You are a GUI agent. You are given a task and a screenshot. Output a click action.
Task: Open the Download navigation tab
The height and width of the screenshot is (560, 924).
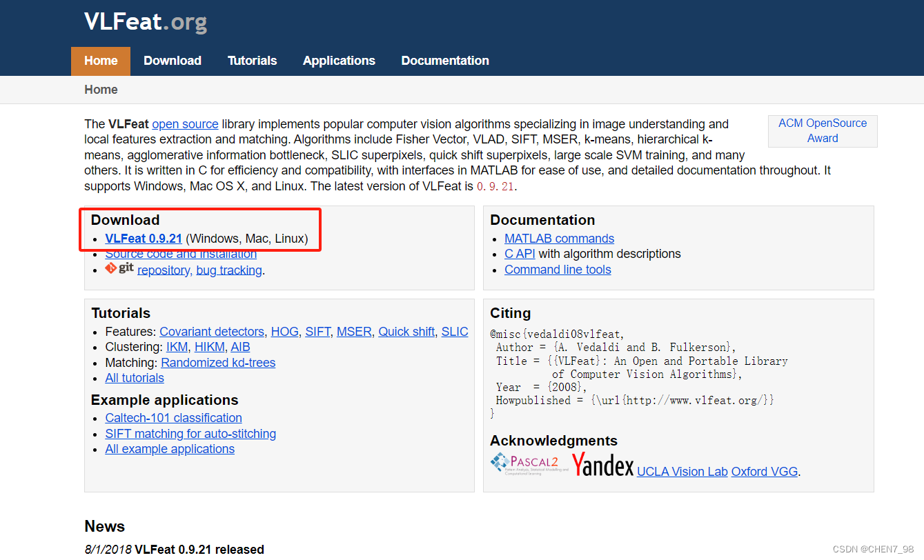(x=173, y=61)
